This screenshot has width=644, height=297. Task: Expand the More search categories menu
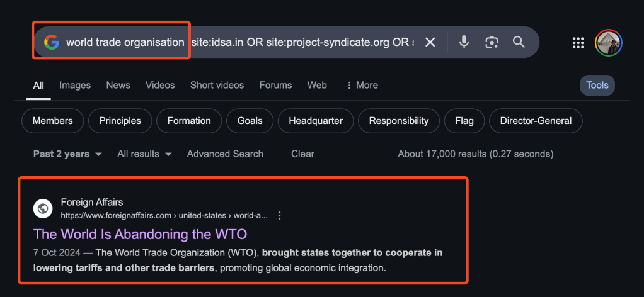click(x=362, y=85)
